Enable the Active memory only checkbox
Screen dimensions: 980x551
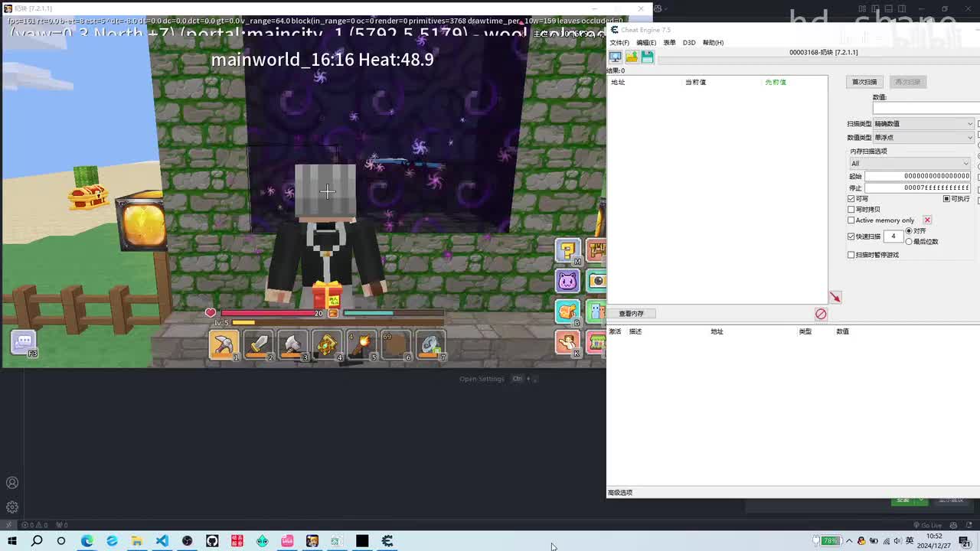coord(851,220)
